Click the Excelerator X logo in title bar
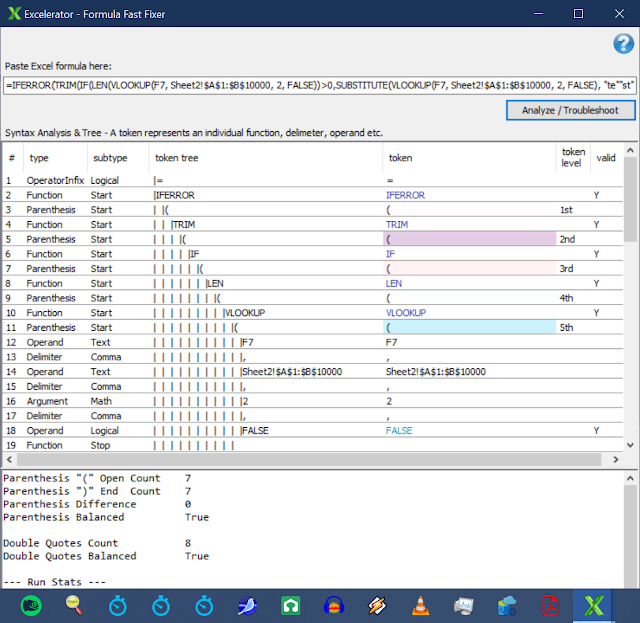 [14, 13]
